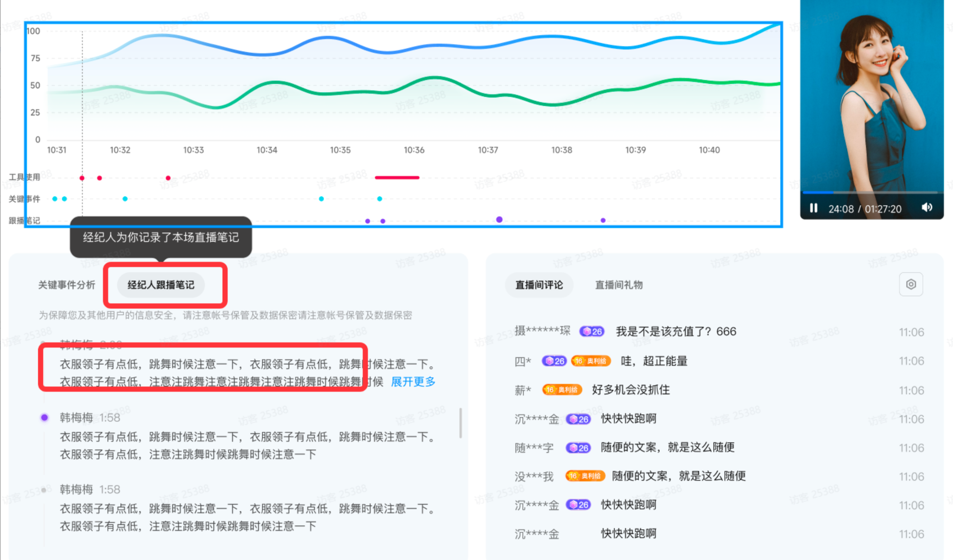Click the comment 哇,超正能量

[654, 361]
